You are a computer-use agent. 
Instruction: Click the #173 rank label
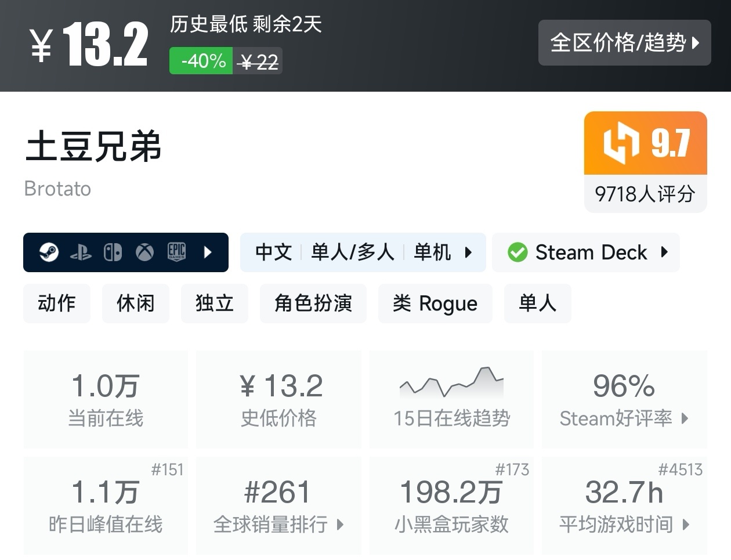point(512,469)
